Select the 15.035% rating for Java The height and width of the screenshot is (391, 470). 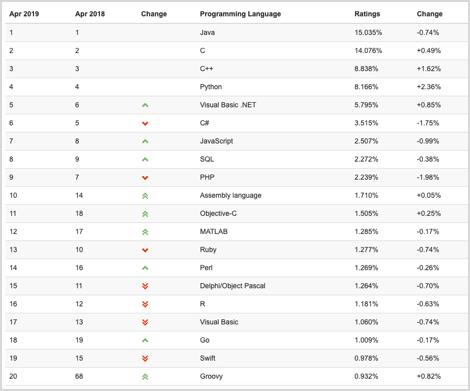368,33
